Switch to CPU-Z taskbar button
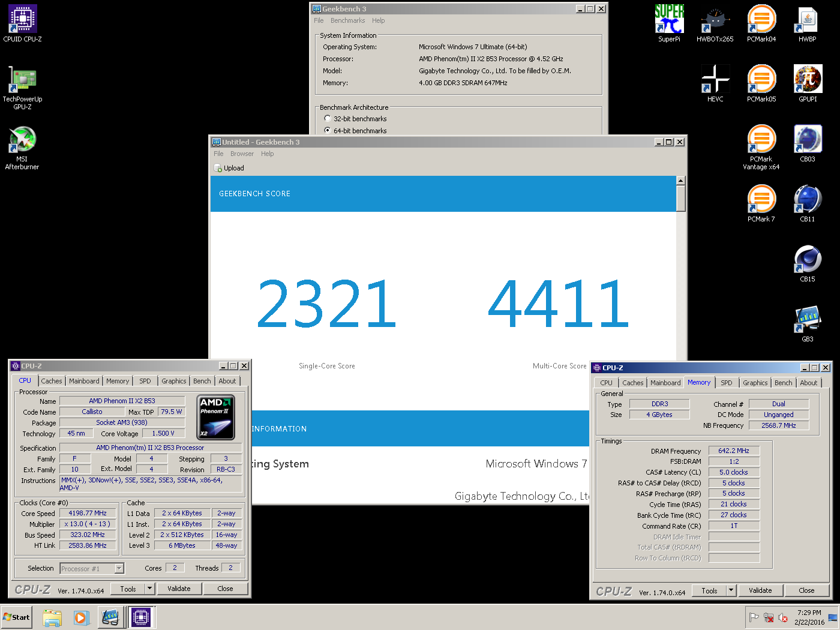 tap(141, 617)
